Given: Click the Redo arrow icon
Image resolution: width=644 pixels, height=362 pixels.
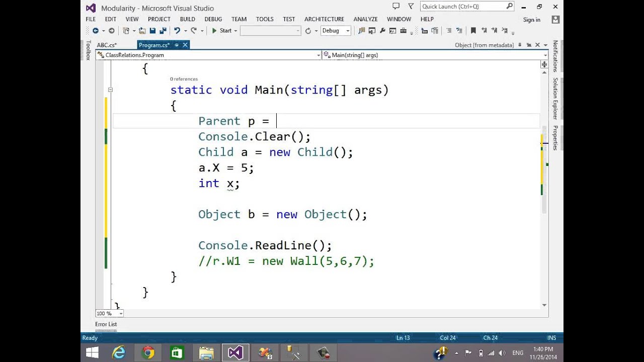Looking at the screenshot, I should [194, 31].
